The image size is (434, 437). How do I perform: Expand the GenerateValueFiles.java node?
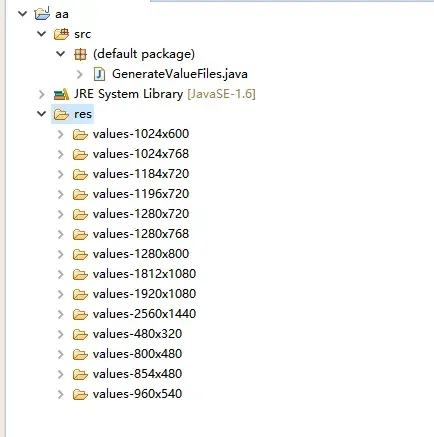(x=80, y=74)
